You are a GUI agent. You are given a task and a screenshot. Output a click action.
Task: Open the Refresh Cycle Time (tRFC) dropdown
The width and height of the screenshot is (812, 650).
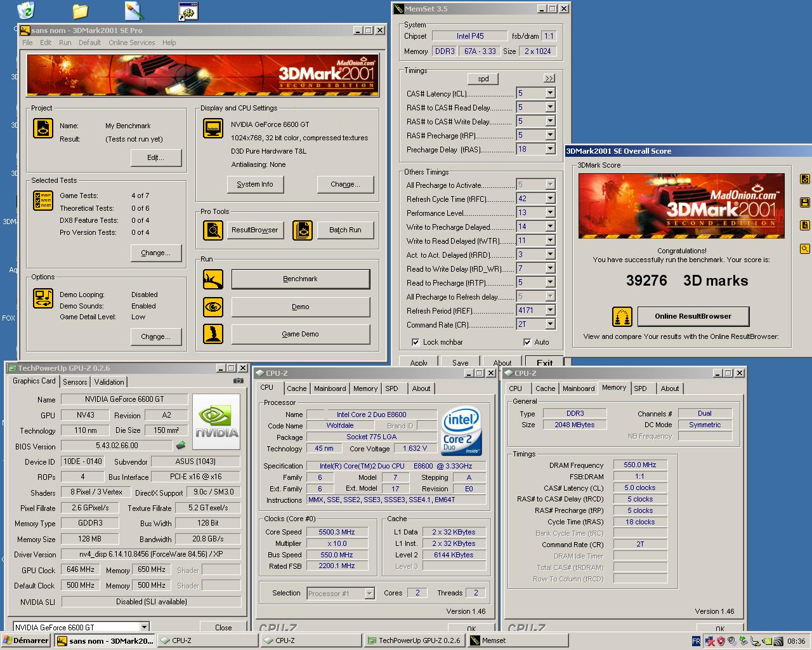pos(550,199)
